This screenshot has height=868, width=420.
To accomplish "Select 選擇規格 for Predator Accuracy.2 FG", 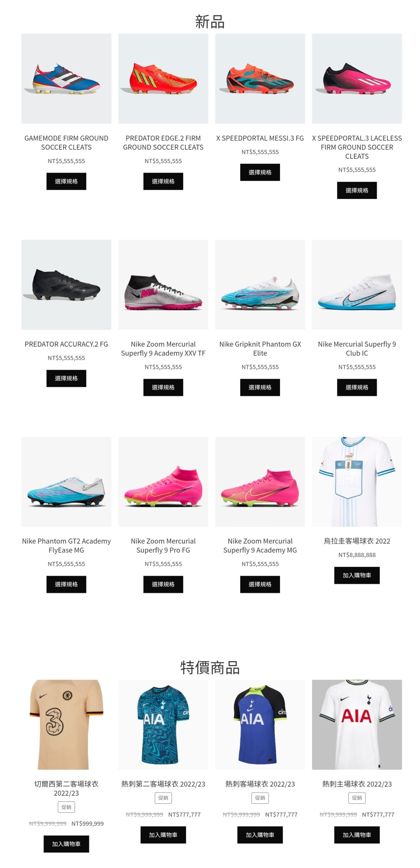I will (66, 378).
